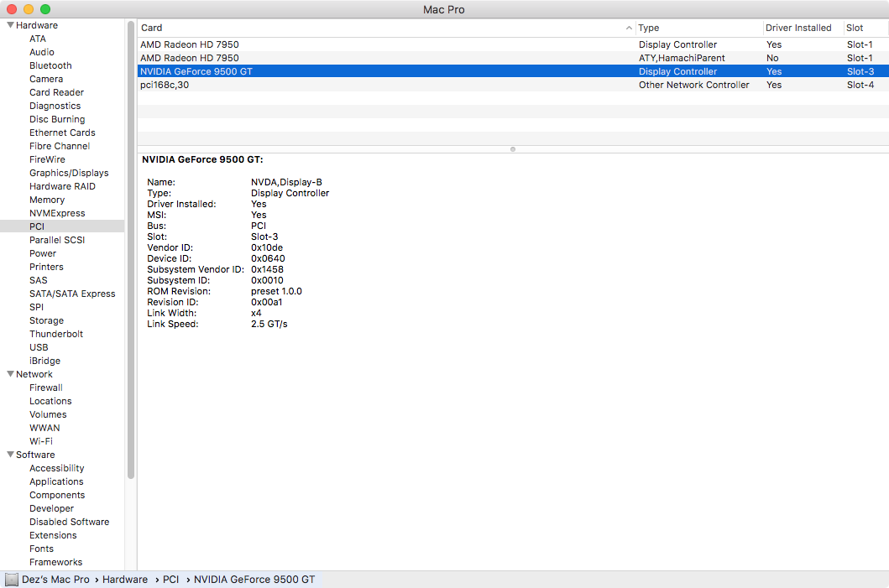Open Firewall network info

46,388
